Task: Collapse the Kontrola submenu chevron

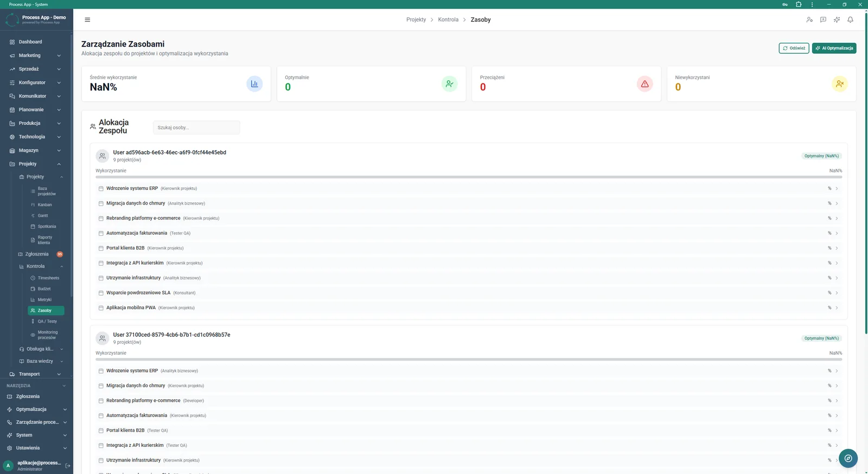Action: (61, 266)
